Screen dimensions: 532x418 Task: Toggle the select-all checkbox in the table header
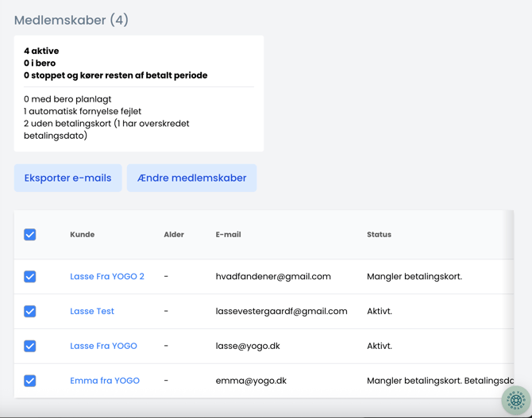point(30,235)
